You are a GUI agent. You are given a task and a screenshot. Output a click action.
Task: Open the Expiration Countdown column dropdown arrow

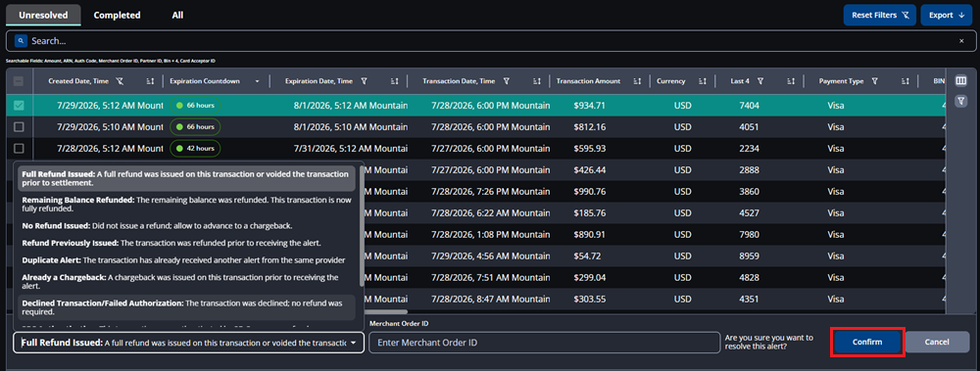257,81
